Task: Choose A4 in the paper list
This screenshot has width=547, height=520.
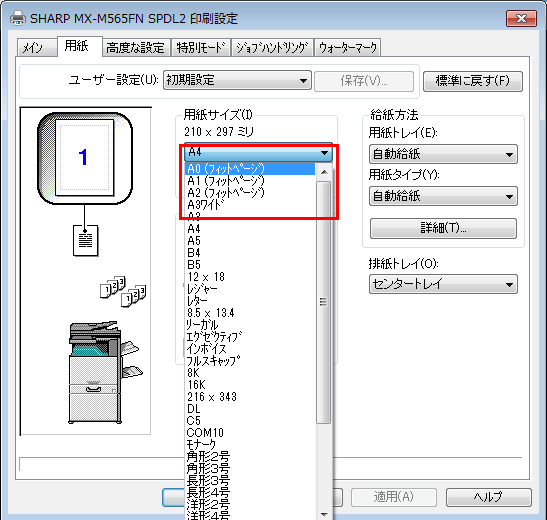Action: pos(250,229)
